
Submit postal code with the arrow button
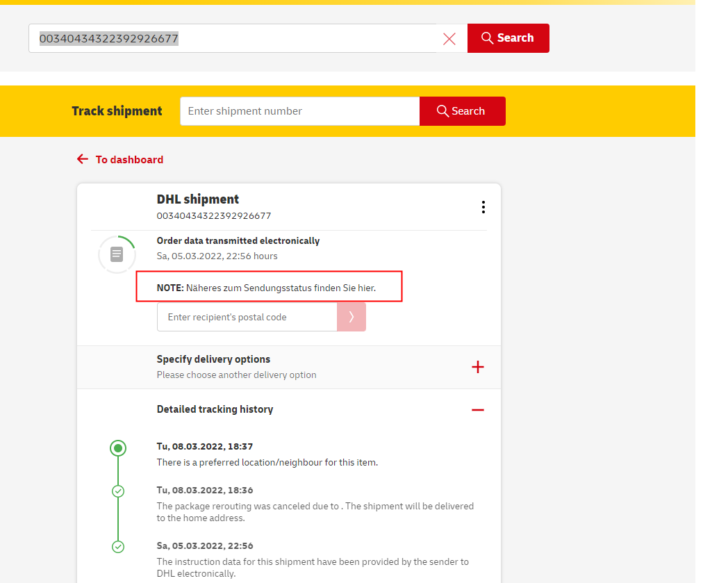(x=351, y=317)
